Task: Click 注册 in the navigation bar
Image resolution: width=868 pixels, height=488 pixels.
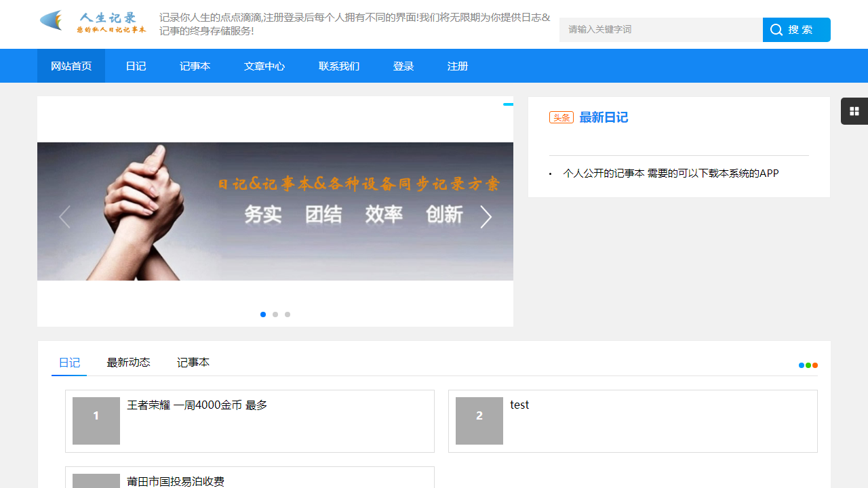Action: point(458,66)
